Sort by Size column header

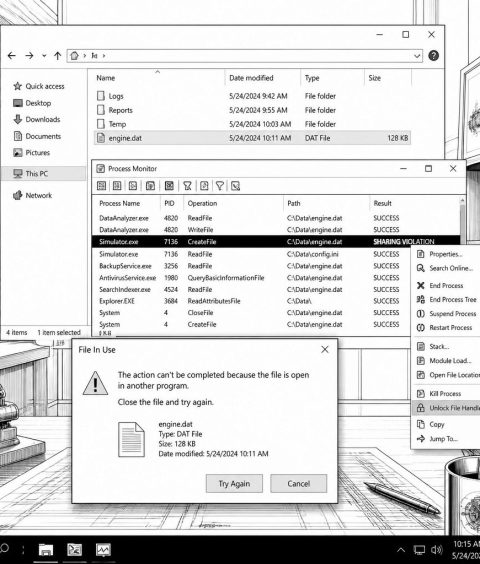374,78
